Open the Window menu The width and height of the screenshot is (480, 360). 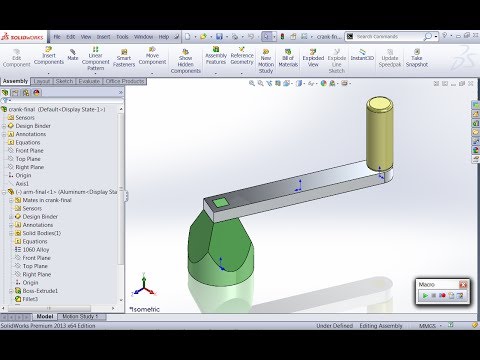[x=143, y=37]
